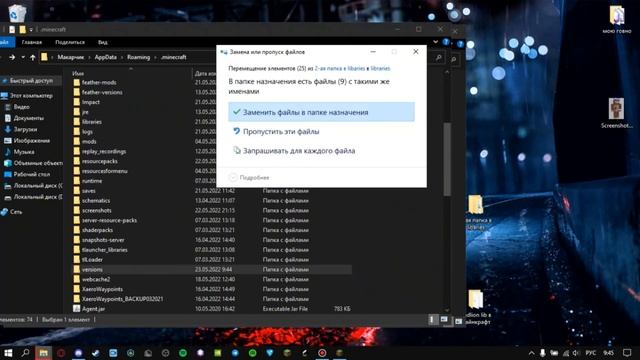The width and height of the screenshot is (640, 360).
Task: Click the scroll-down arrow of file list
Action: (447, 310)
